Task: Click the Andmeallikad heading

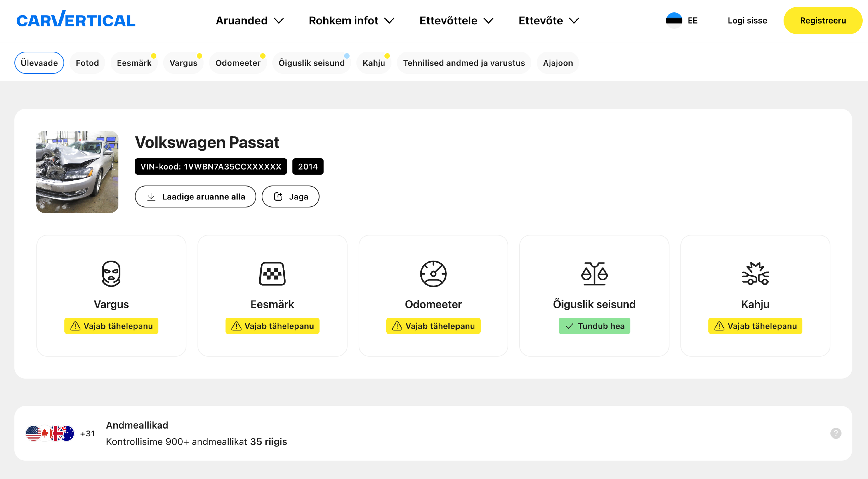Action: 137,425
